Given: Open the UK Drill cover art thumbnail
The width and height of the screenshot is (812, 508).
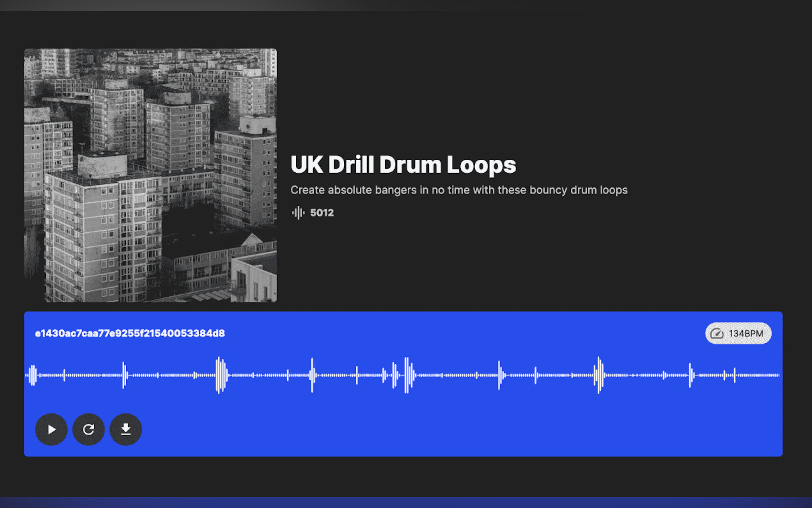Looking at the screenshot, I should (151, 175).
